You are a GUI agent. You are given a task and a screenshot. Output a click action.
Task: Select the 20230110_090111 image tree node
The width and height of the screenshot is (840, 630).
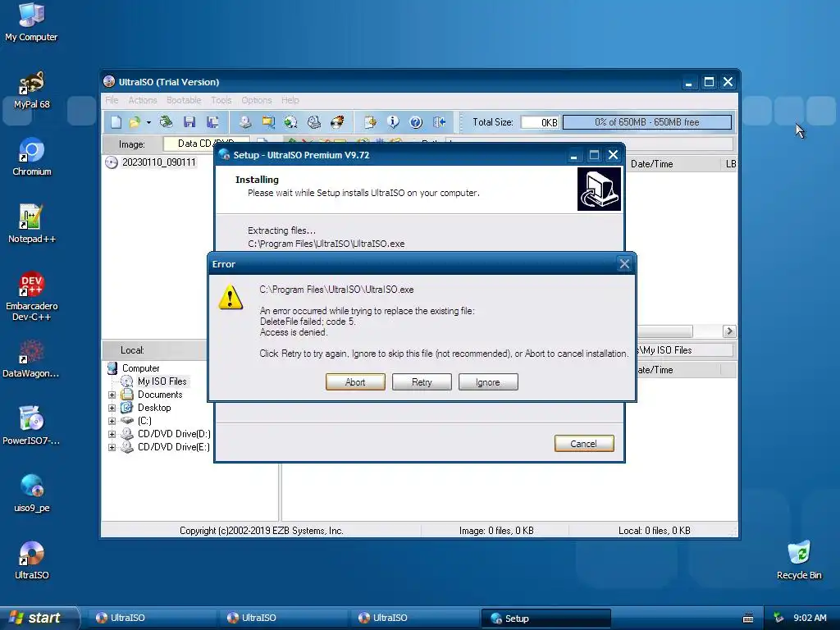pyautogui.click(x=158, y=162)
